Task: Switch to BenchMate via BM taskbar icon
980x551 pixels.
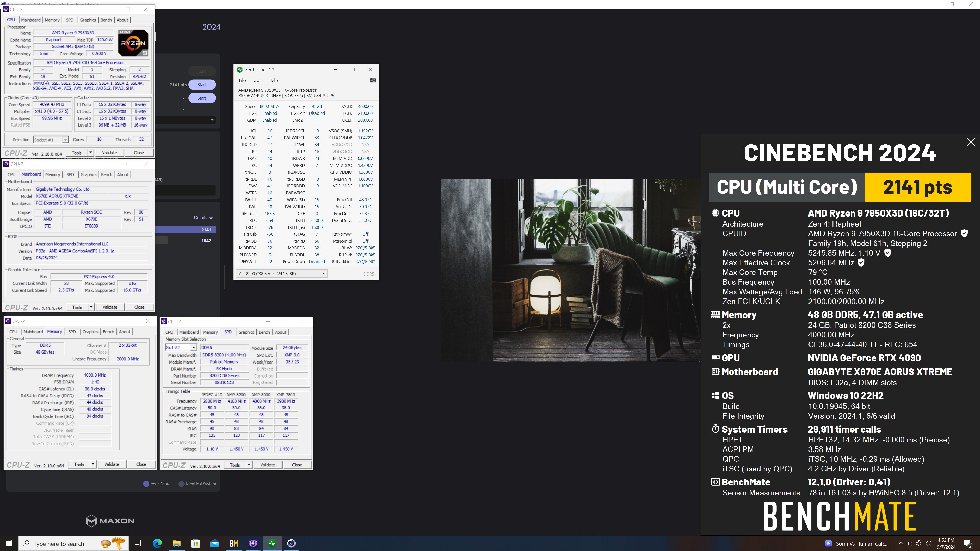Action: point(234,543)
